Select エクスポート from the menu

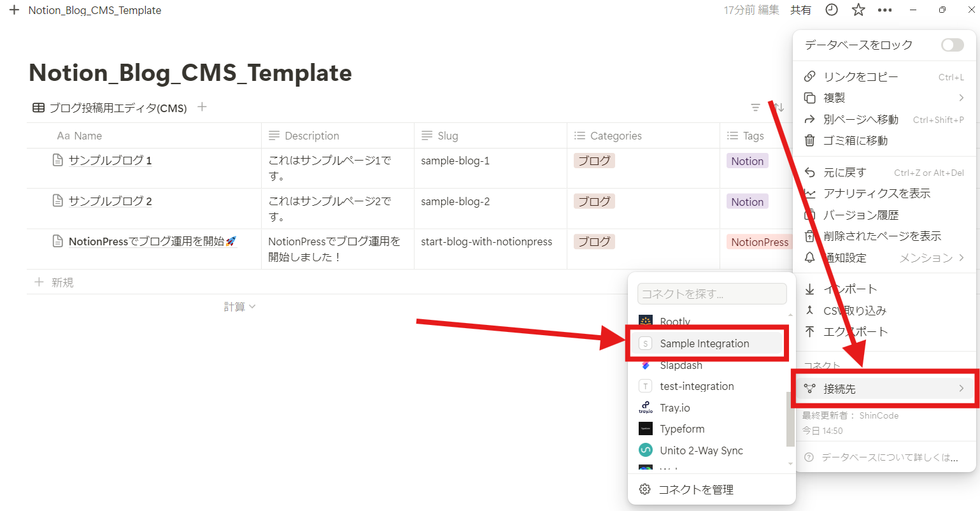[854, 331]
